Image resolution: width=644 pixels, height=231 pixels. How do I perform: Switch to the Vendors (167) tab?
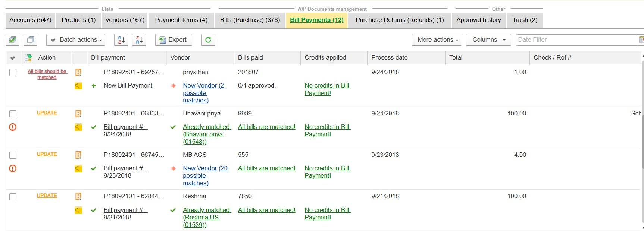click(125, 20)
